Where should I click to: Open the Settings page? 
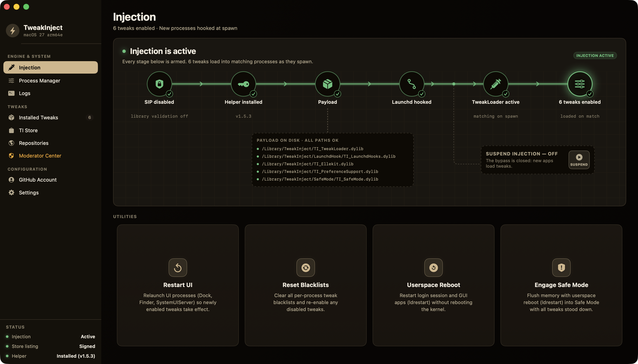click(x=50, y=193)
